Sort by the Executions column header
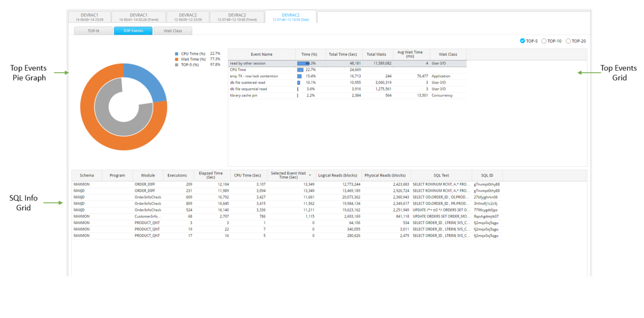 (177, 175)
